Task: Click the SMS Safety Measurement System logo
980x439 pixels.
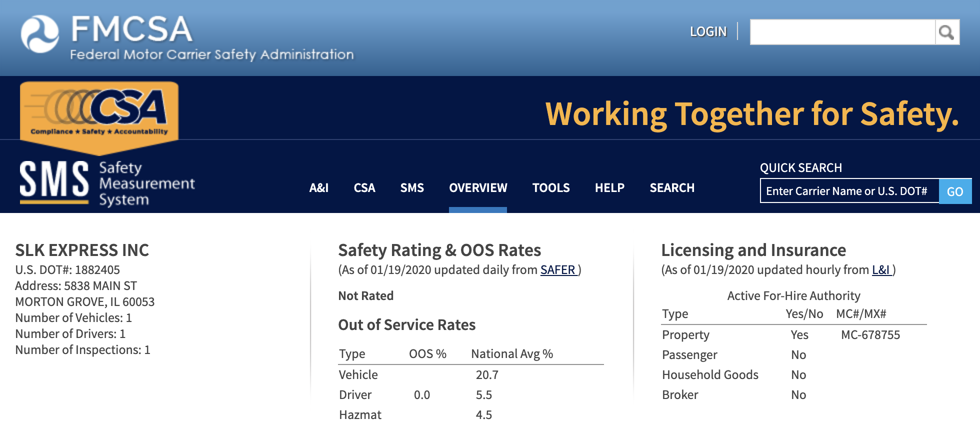Action: click(x=107, y=183)
